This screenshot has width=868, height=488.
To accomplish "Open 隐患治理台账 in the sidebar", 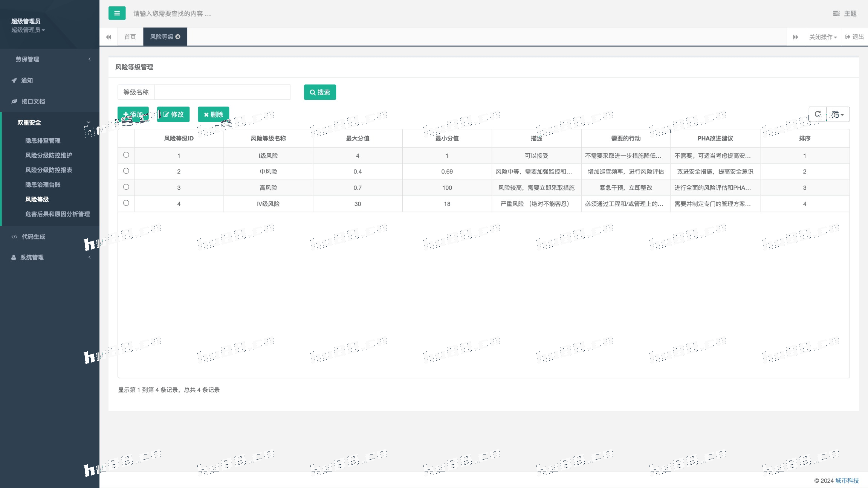I will [43, 185].
